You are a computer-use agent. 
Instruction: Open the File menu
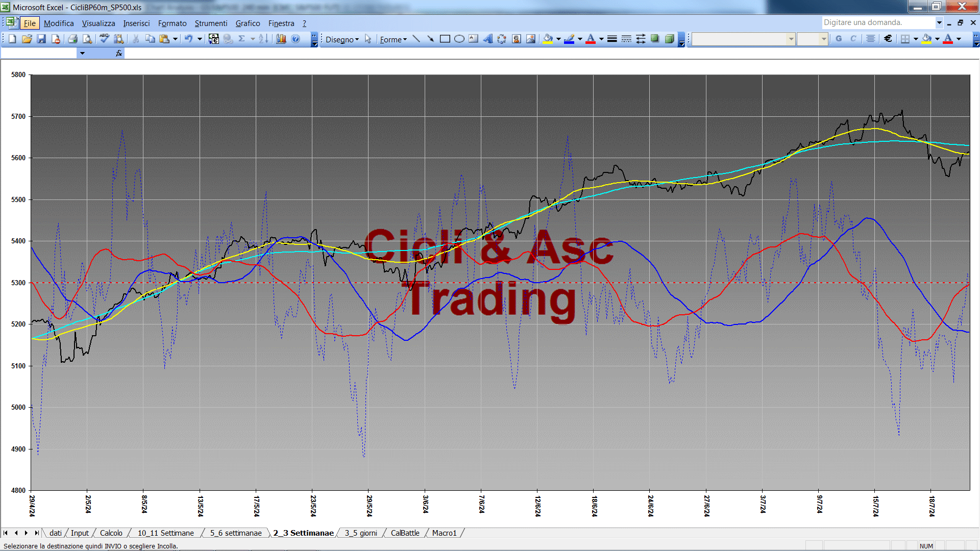pos(30,23)
